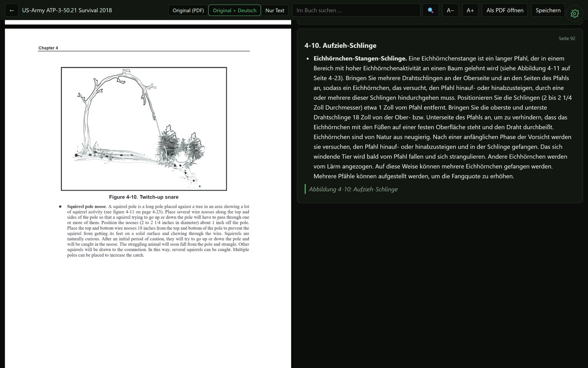Image resolution: width=588 pixels, height=368 pixels.
Task: Select Original + Deutsch view mode
Action: 234,10
